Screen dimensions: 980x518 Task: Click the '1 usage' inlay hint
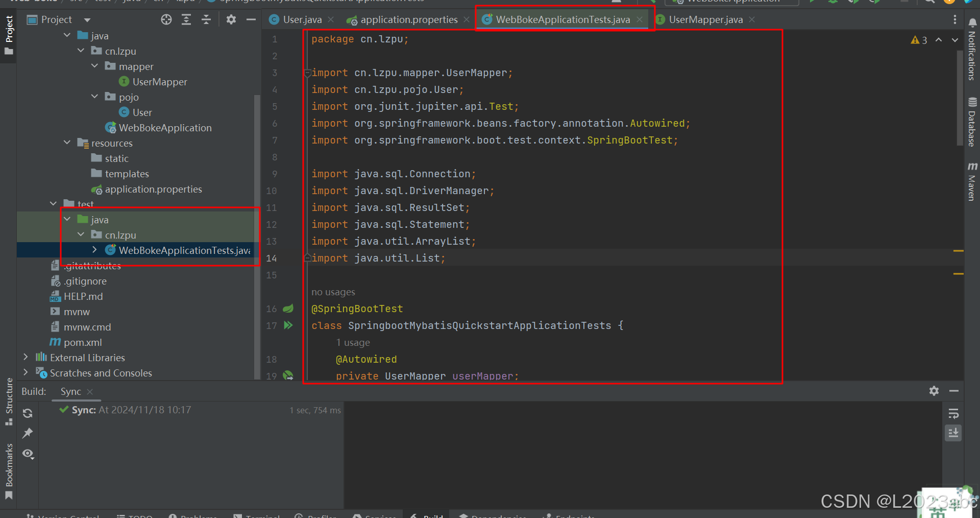point(353,343)
